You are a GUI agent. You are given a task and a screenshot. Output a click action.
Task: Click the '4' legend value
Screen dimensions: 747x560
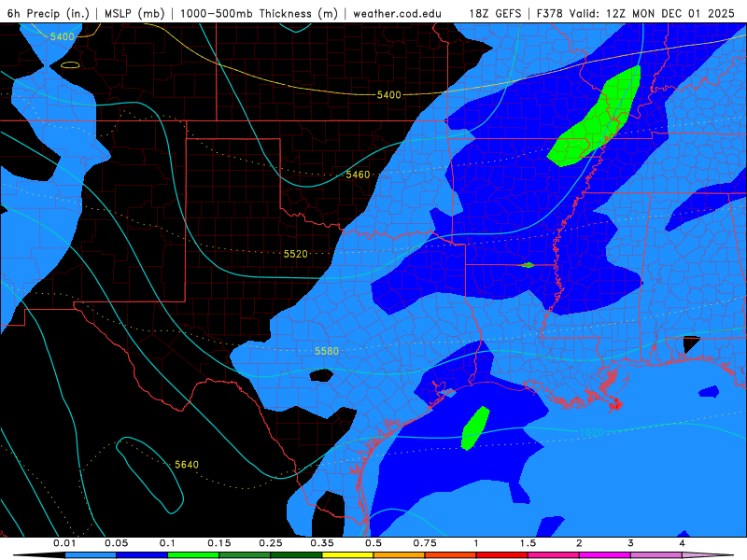[683, 543]
